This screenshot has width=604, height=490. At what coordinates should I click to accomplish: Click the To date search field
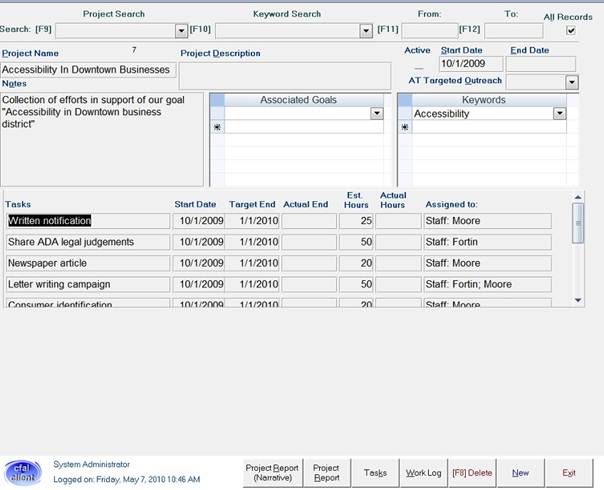click(513, 30)
